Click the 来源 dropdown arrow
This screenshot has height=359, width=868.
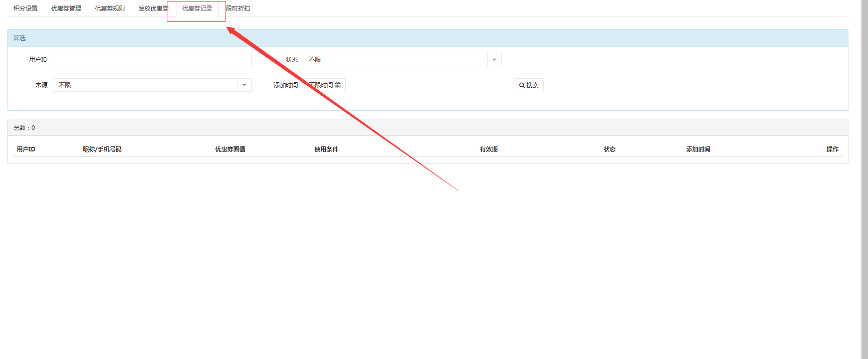point(244,85)
